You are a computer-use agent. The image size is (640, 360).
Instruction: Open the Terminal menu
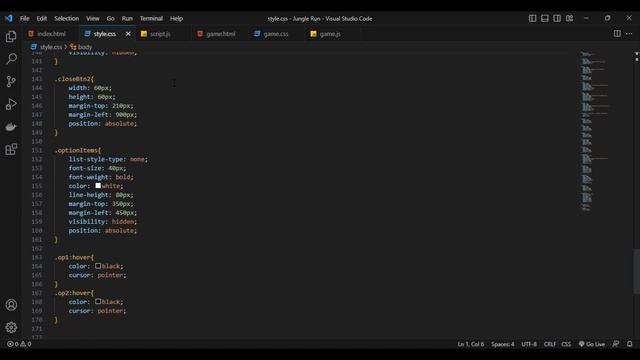coord(151,18)
